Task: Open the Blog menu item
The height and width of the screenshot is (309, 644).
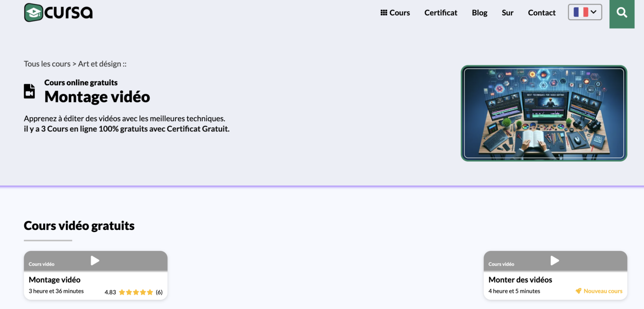Action: [479, 13]
